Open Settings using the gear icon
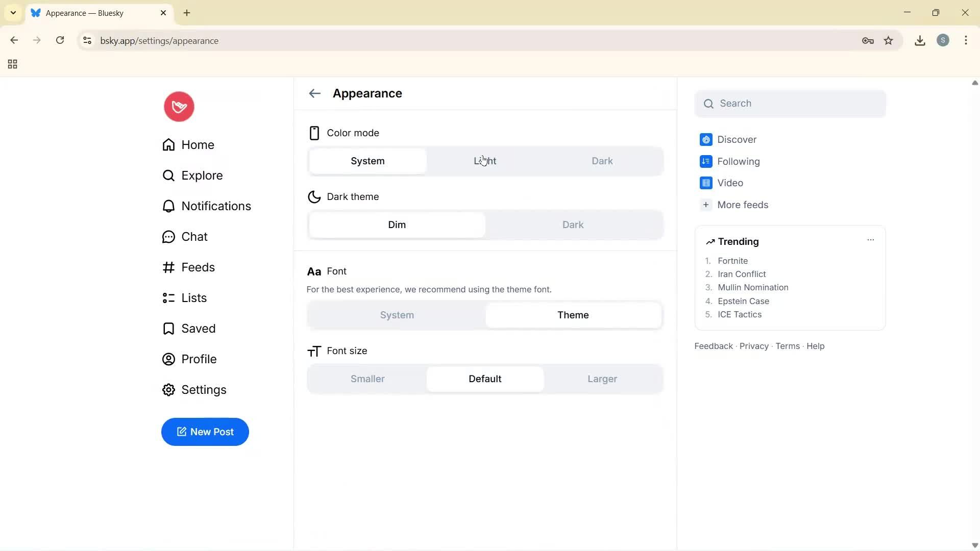The height and width of the screenshot is (551, 980). [x=168, y=390]
